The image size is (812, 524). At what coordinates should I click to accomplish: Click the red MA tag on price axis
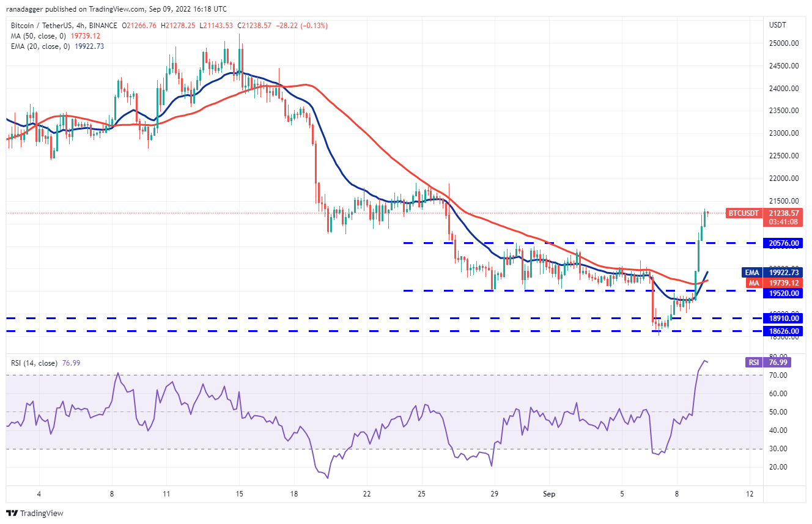tap(753, 283)
